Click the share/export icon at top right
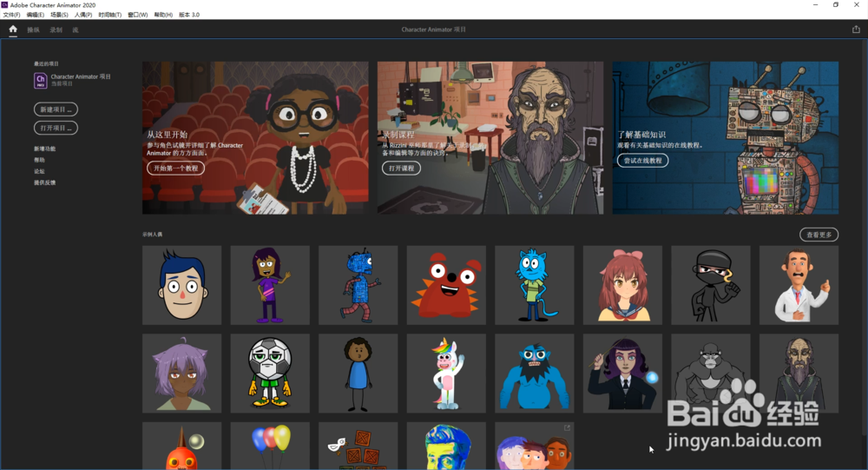This screenshot has height=470, width=868. pyautogui.click(x=856, y=30)
